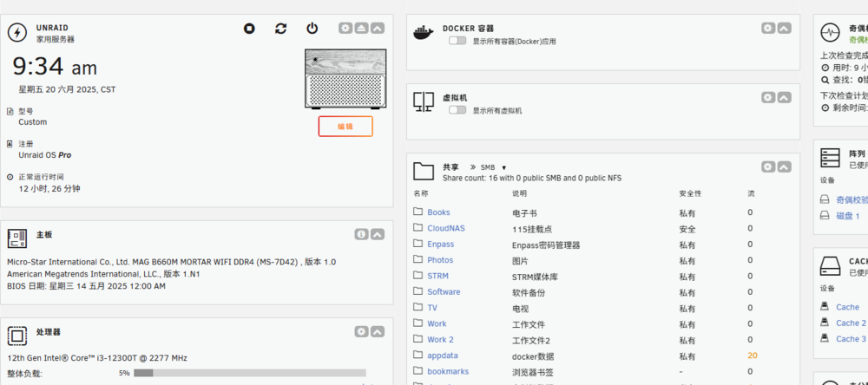Click folder icon beside Enpass share
The image size is (868, 385).
(418, 244)
